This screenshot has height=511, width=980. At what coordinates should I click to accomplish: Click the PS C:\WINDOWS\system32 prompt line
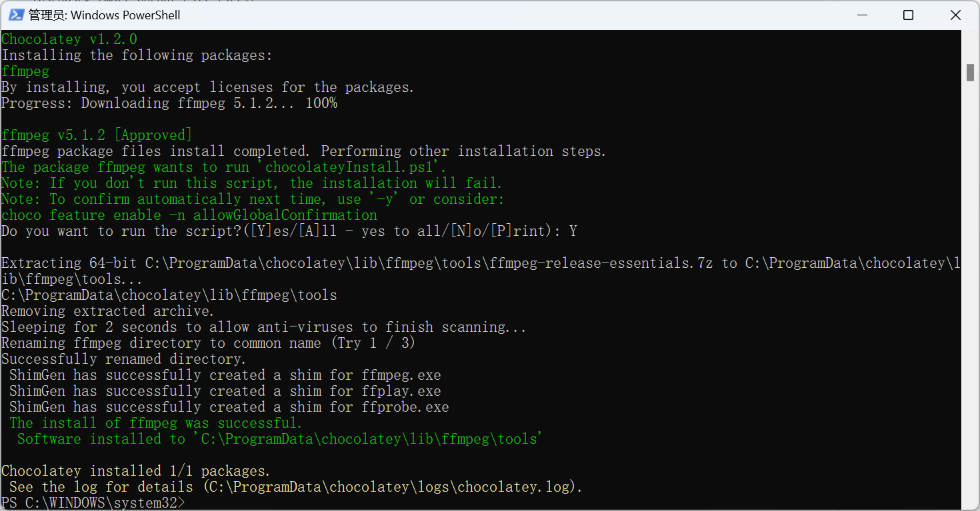pos(93,502)
